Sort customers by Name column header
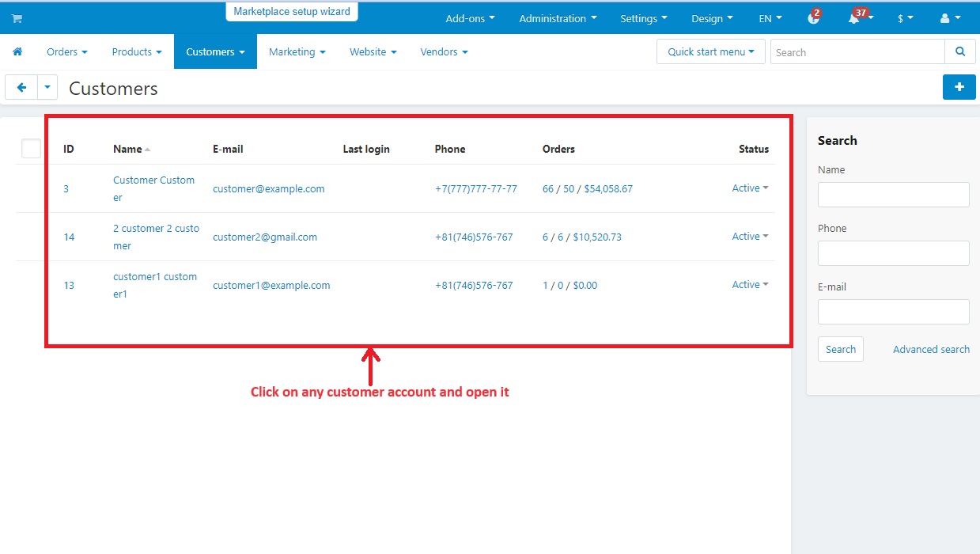This screenshot has height=554, width=980. click(128, 149)
